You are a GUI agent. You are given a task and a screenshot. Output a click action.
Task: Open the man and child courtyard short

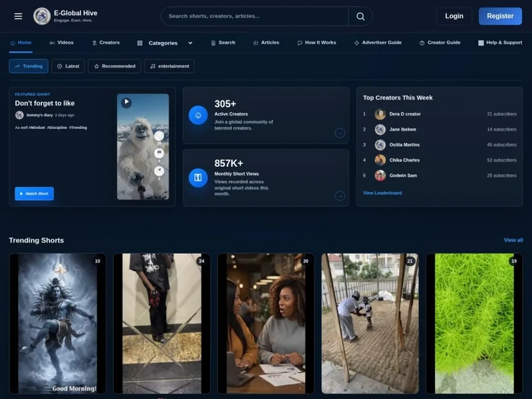pyautogui.click(x=370, y=324)
